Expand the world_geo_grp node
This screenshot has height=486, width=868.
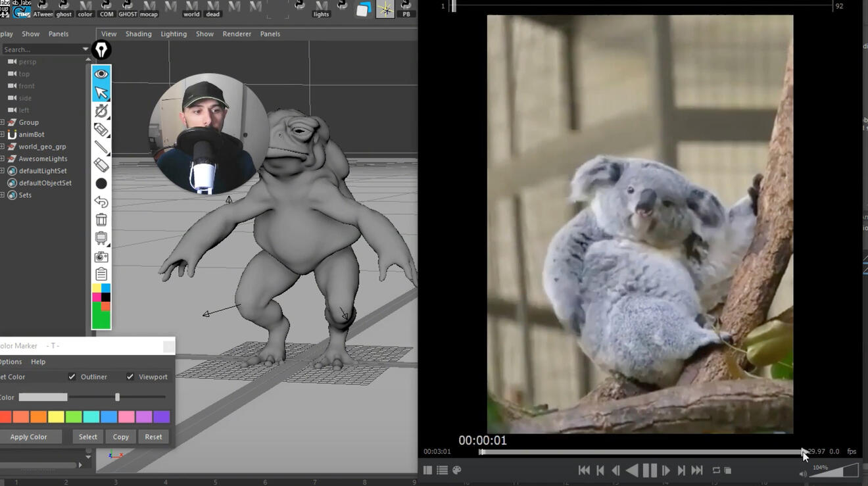pos(3,147)
